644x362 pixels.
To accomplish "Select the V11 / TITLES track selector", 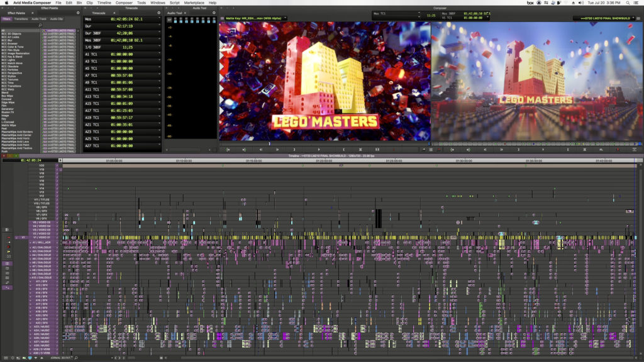I will point(43,199).
